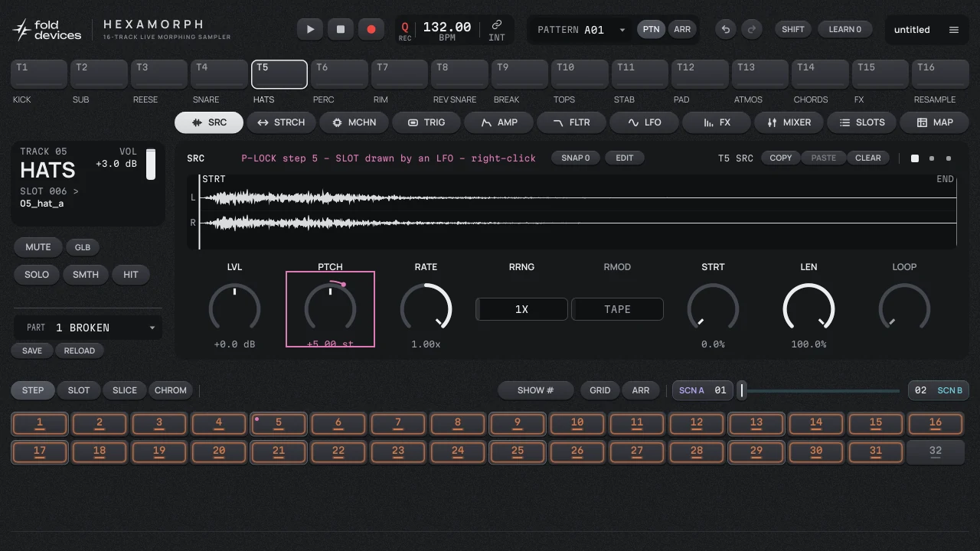Toggle MUTE for the HATS track
This screenshot has width=980, height=551.
(x=38, y=247)
